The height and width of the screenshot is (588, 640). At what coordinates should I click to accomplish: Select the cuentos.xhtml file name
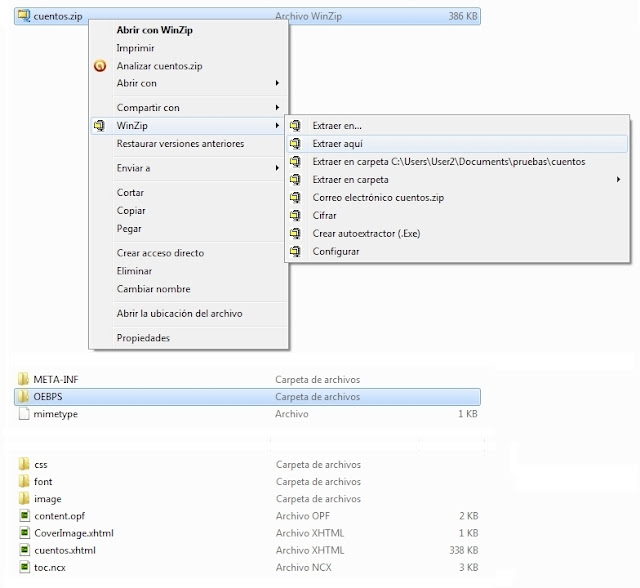[x=65, y=550]
